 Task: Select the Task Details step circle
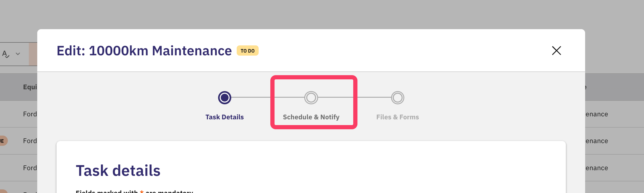tap(225, 98)
